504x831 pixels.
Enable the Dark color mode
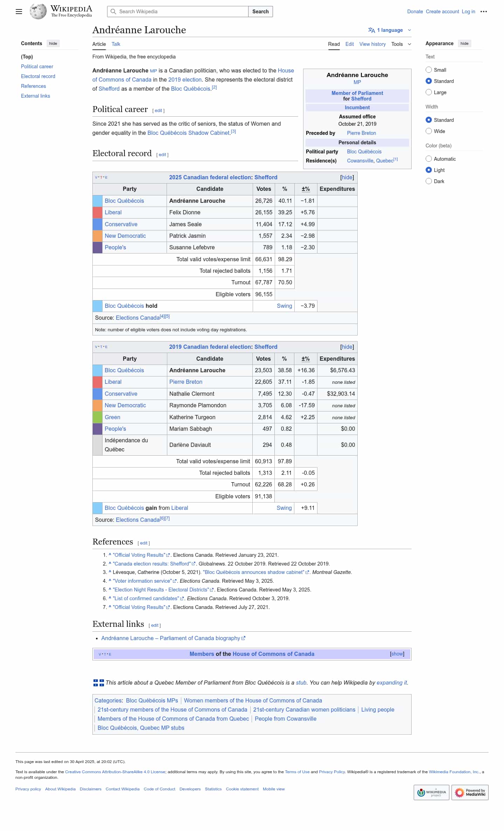click(429, 181)
